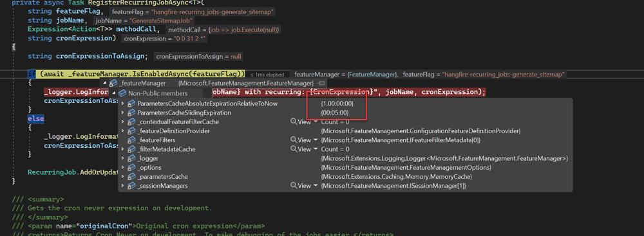The image size is (644, 236).
Task: Open visualizer dropdown arrow for _filterMetadataCache
Action: [316, 149]
